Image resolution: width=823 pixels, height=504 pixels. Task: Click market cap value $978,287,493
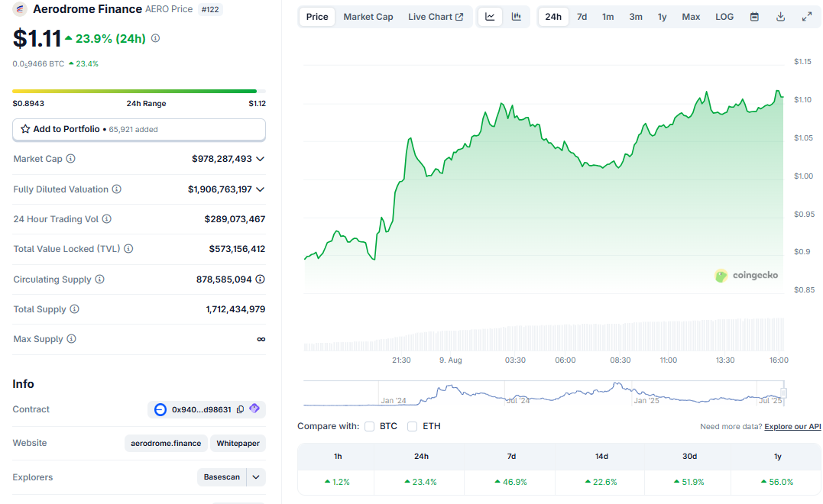tap(222, 159)
